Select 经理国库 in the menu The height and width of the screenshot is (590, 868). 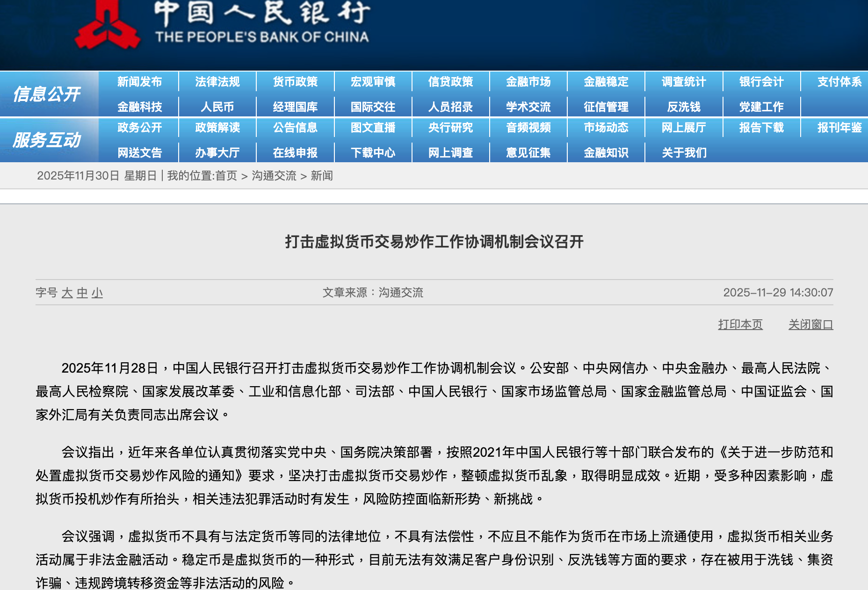[295, 107]
